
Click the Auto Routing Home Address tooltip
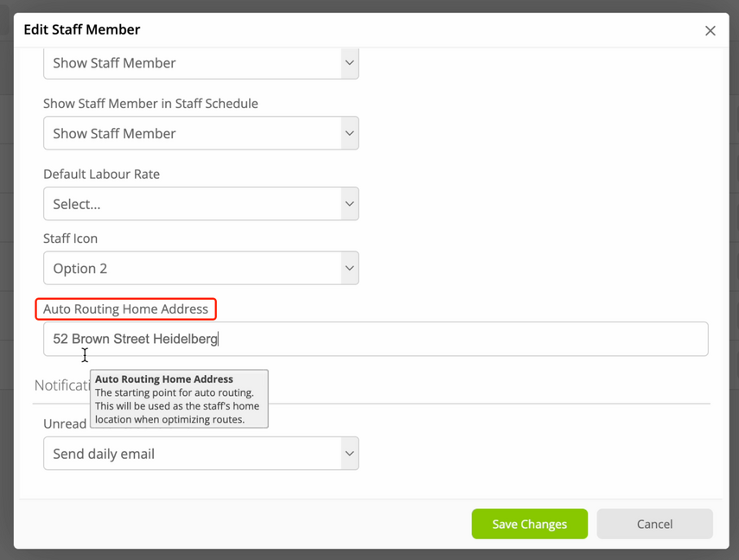click(179, 398)
